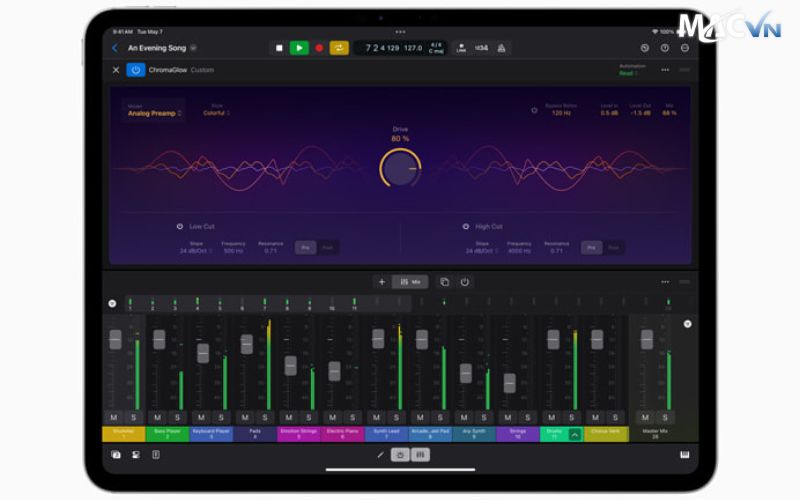The height and width of the screenshot is (500, 800).
Task: Toggle the Bypass Below power icon
Action: (534, 110)
